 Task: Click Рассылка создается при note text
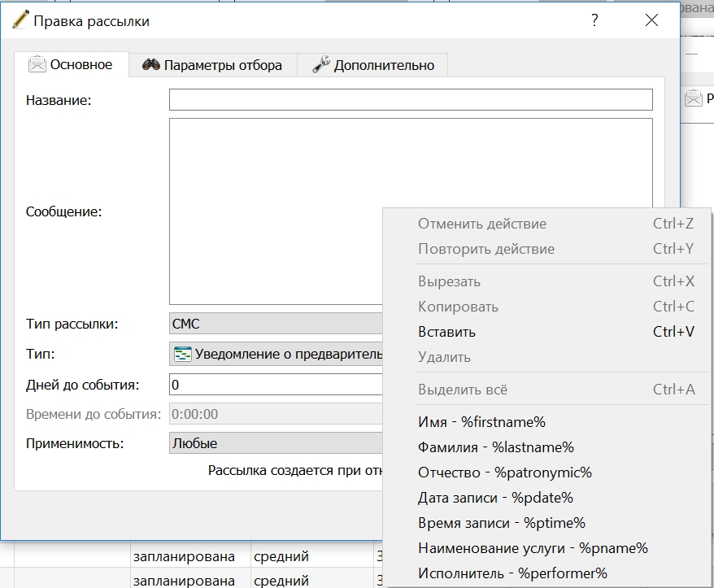pyautogui.click(x=295, y=470)
